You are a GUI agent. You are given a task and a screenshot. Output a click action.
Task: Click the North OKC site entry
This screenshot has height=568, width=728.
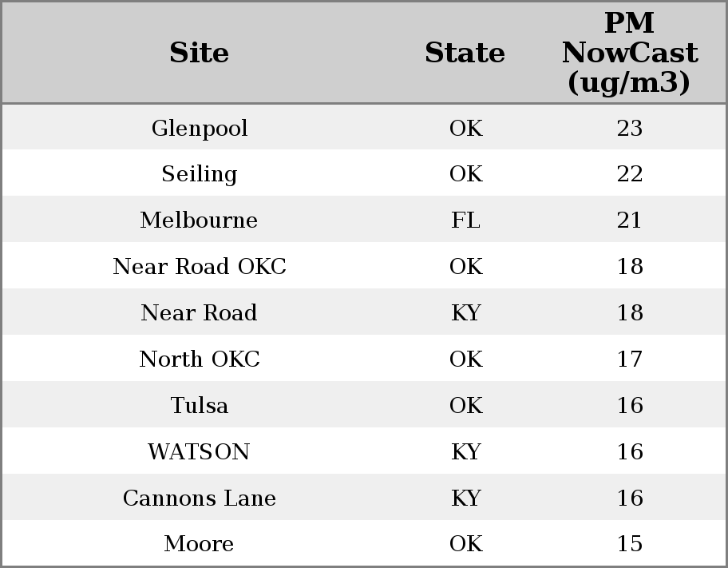tap(200, 359)
